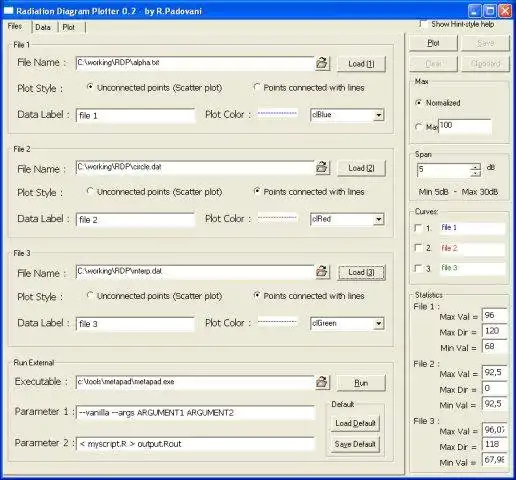Click the Parameter 1 input field
Screen dimensions: 516x480
(x=195, y=413)
